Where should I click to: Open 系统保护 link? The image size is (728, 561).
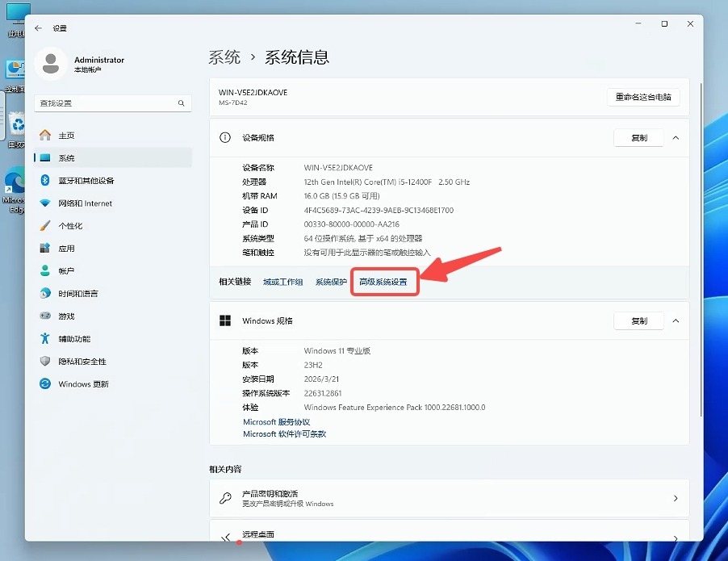point(331,283)
